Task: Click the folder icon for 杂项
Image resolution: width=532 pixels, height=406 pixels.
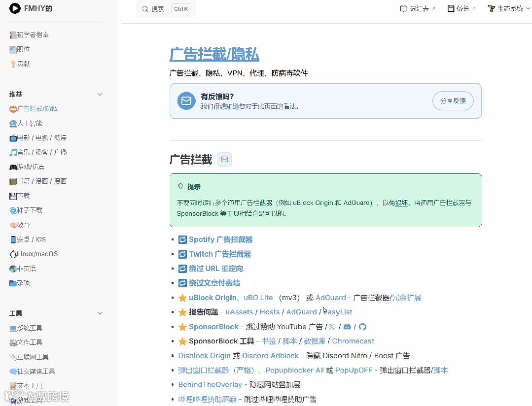Action: [x=13, y=283]
